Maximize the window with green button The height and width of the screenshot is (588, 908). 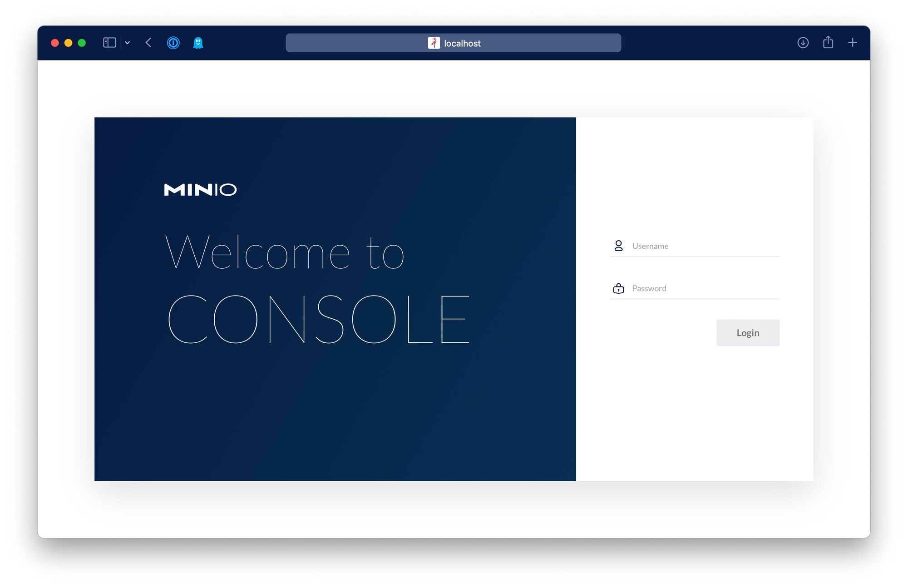click(x=82, y=43)
